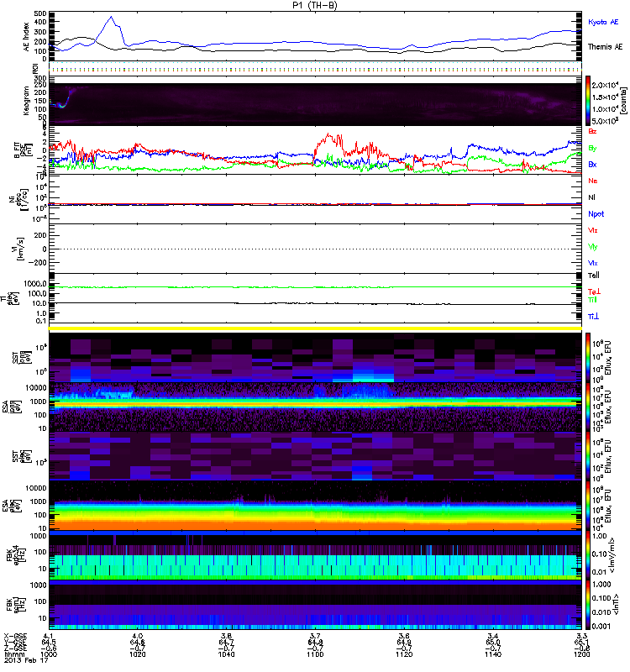Select the red Ne legend label
The width and height of the screenshot is (630, 672).
coord(593,181)
